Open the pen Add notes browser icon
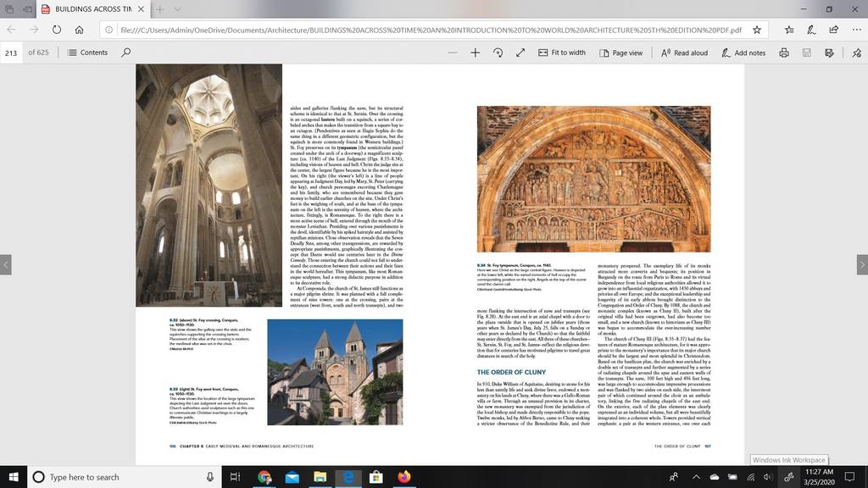Screen dimensions: 868x488 (x=811, y=30)
